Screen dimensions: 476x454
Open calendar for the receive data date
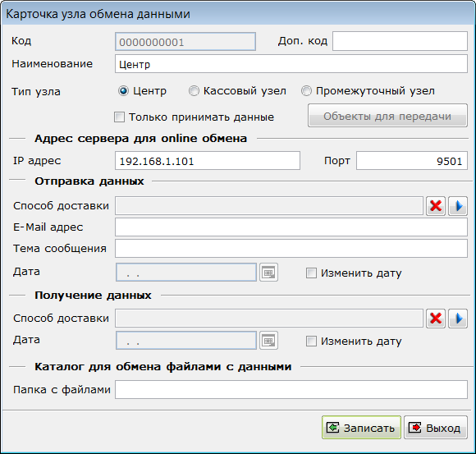pos(268,341)
